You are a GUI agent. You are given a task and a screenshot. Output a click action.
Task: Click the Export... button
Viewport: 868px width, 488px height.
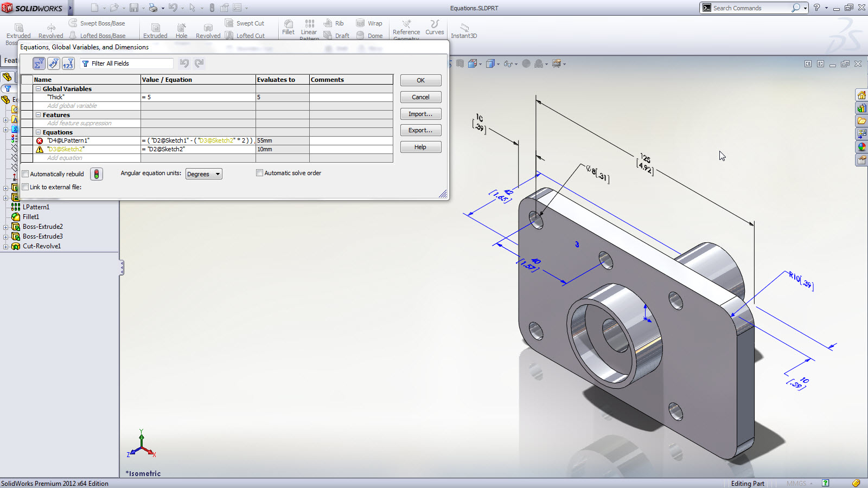click(420, 131)
